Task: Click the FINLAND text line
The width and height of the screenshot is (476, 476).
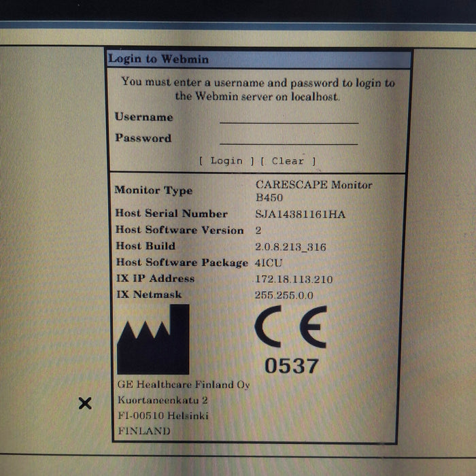Action: (144, 430)
